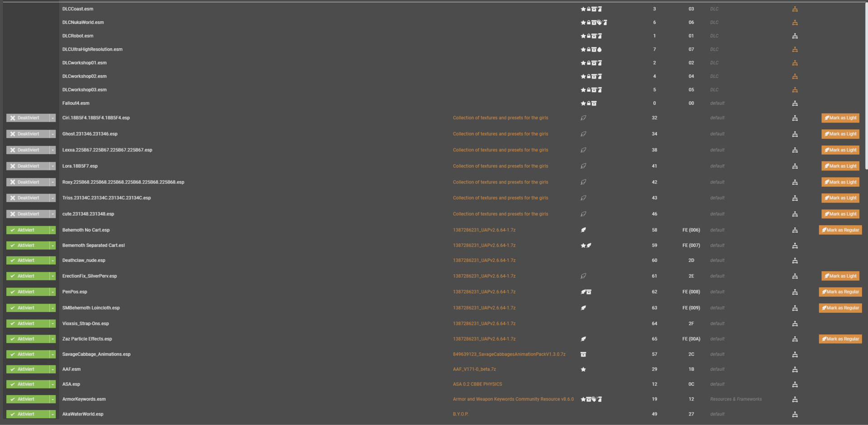The width and height of the screenshot is (868, 425).
Task: Click light-flag feather icon for ErectionFix_SilverPerv.esp
Action: [583, 276]
